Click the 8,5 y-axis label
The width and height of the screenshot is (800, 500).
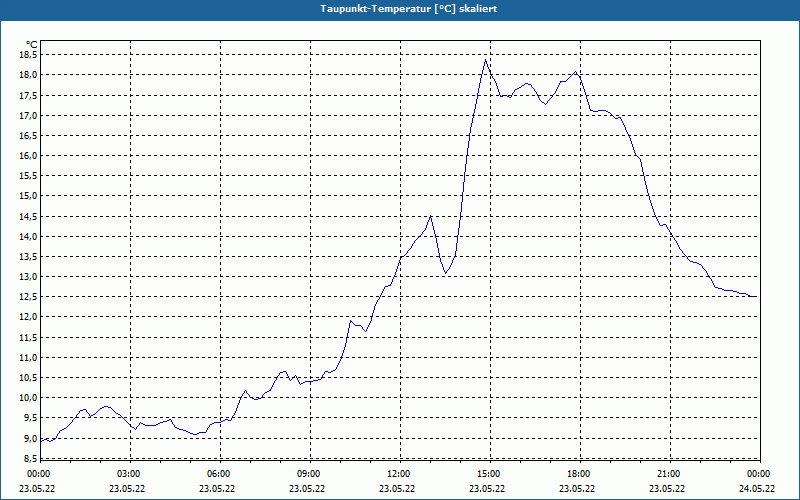(30, 458)
